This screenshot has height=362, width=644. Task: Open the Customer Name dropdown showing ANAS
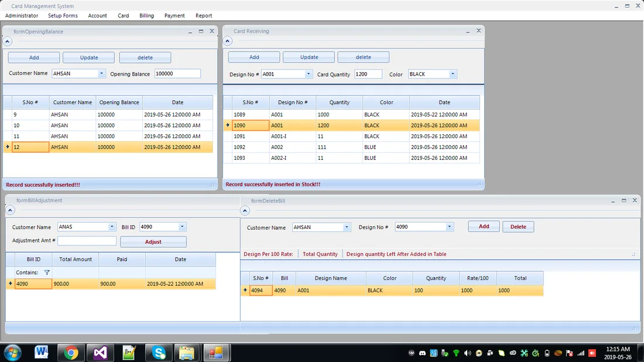click(111, 227)
